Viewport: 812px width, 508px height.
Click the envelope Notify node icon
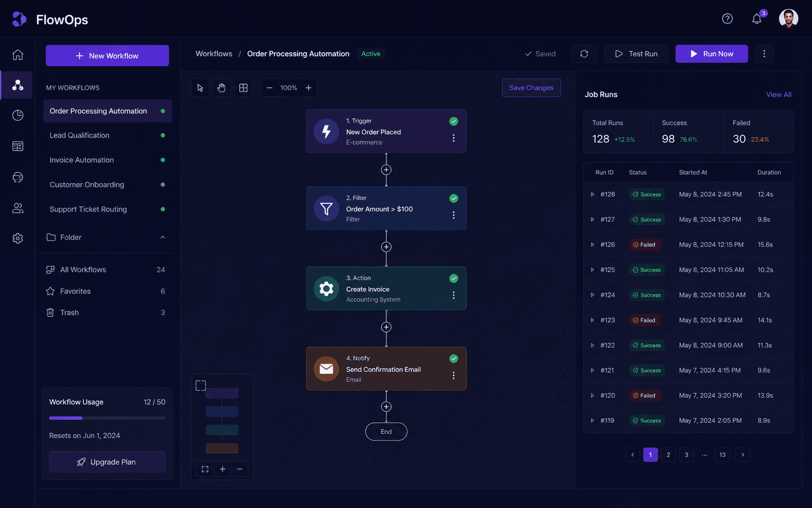point(326,369)
